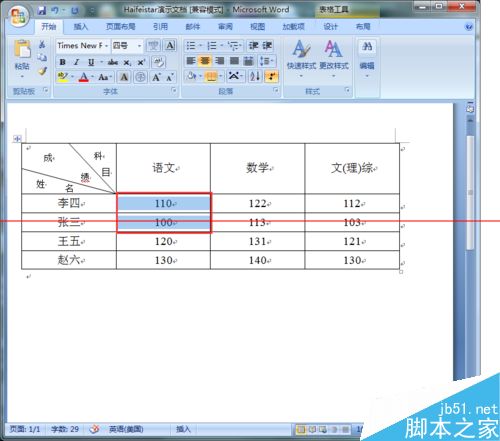Apply superscript formatting
Viewport: 500px width, 441px height.
pos(141,62)
